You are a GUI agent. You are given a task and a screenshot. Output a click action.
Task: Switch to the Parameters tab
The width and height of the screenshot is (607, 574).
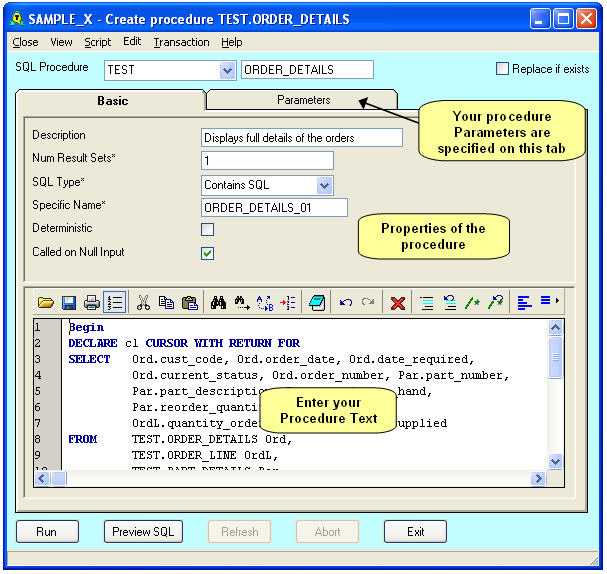pyautogui.click(x=303, y=100)
